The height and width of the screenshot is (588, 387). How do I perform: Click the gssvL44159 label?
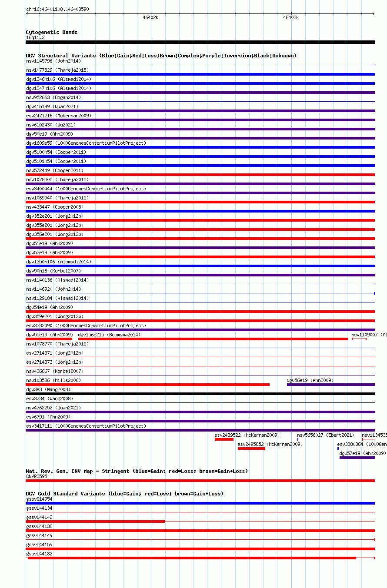pyautogui.click(x=39, y=545)
